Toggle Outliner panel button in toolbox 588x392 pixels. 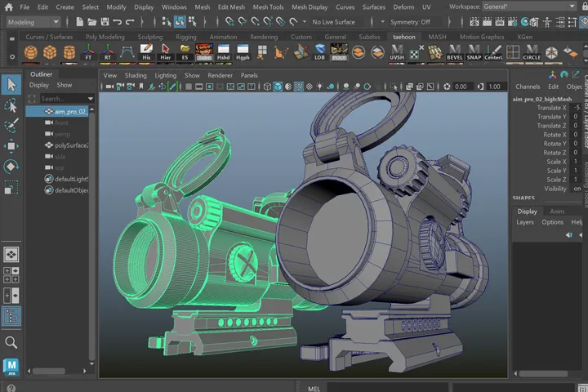coord(11,316)
